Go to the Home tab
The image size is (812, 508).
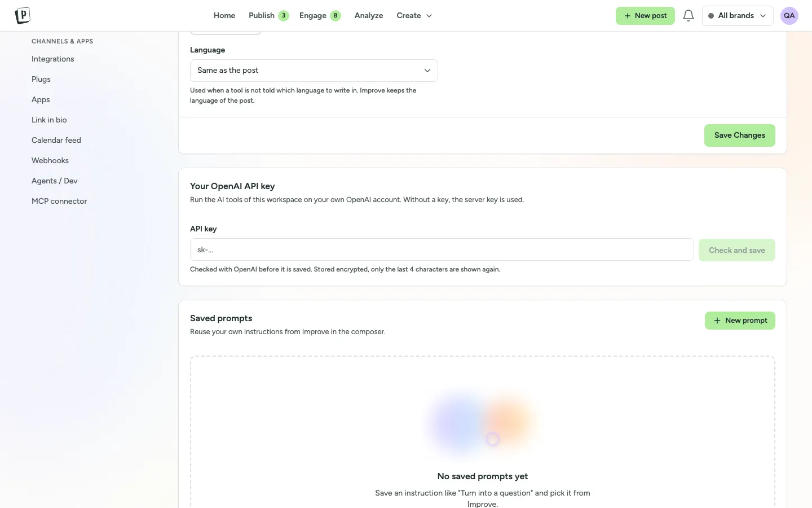click(224, 16)
